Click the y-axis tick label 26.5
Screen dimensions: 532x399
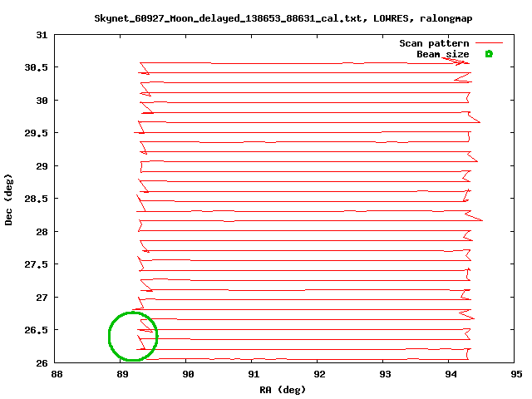point(37,330)
